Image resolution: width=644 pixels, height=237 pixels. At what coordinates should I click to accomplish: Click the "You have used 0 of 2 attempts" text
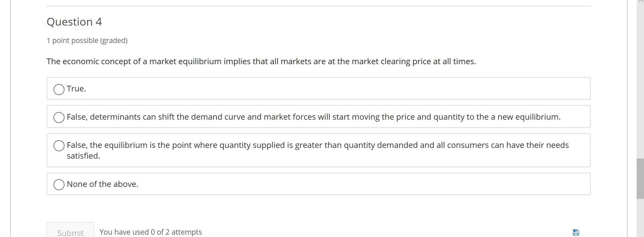coord(151,232)
